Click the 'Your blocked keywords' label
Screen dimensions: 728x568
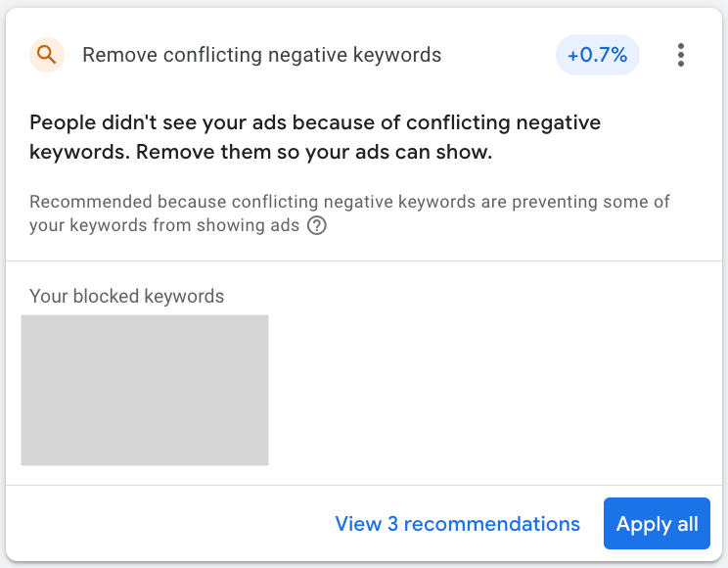127,296
